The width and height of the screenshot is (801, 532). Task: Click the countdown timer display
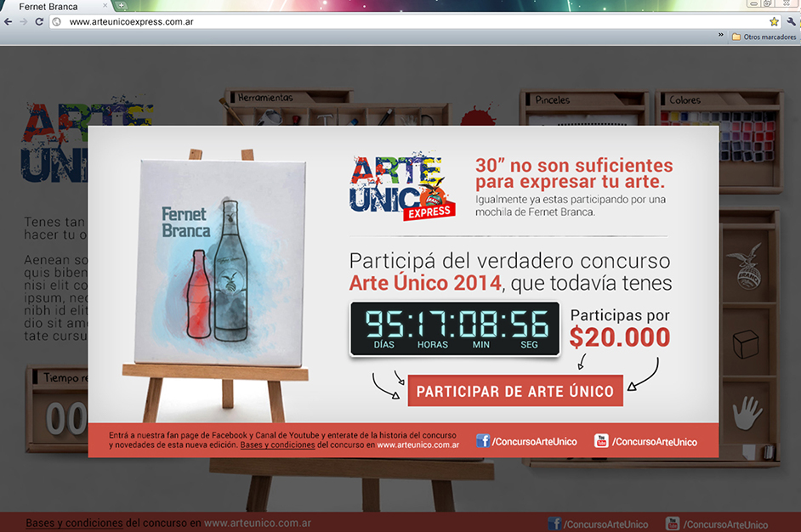coord(455,329)
